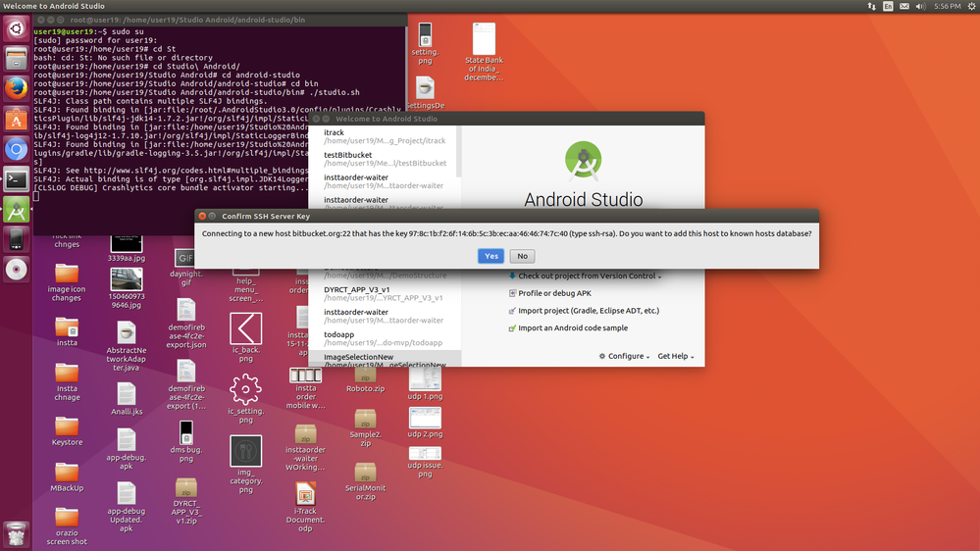Select Android Studio launcher icon
The width and height of the screenshot is (980, 551).
pyautogui.click(x=17, y=209)
